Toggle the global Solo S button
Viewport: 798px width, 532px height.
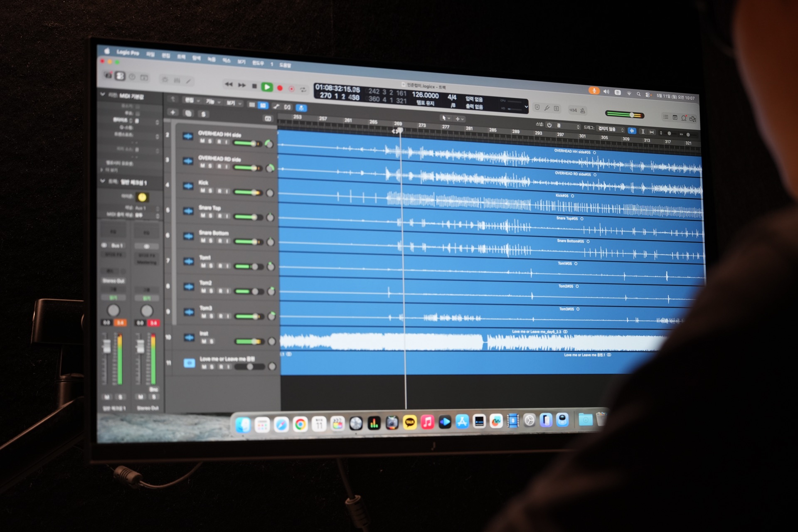203,114
